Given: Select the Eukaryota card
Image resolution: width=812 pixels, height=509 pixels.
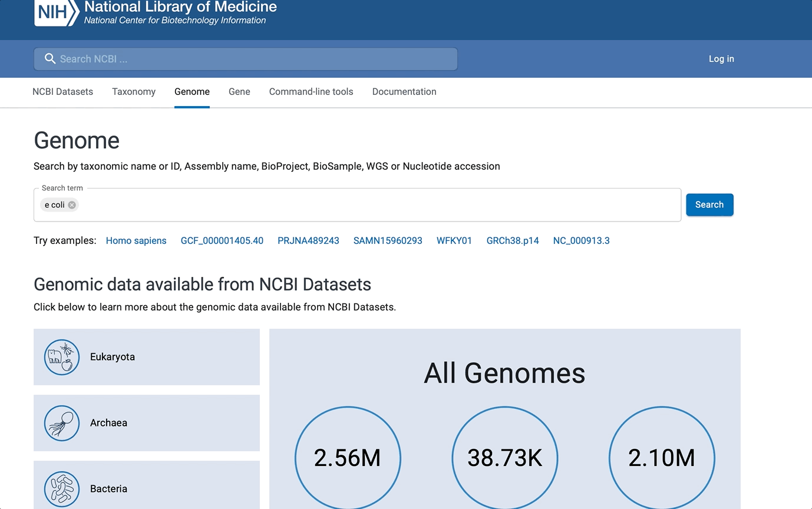Looking at the screenshot, I should click(147, 357).
